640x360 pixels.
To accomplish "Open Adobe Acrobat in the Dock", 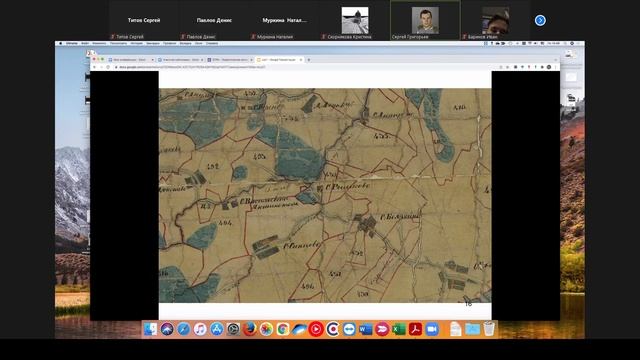I will (x=415, y=329).
